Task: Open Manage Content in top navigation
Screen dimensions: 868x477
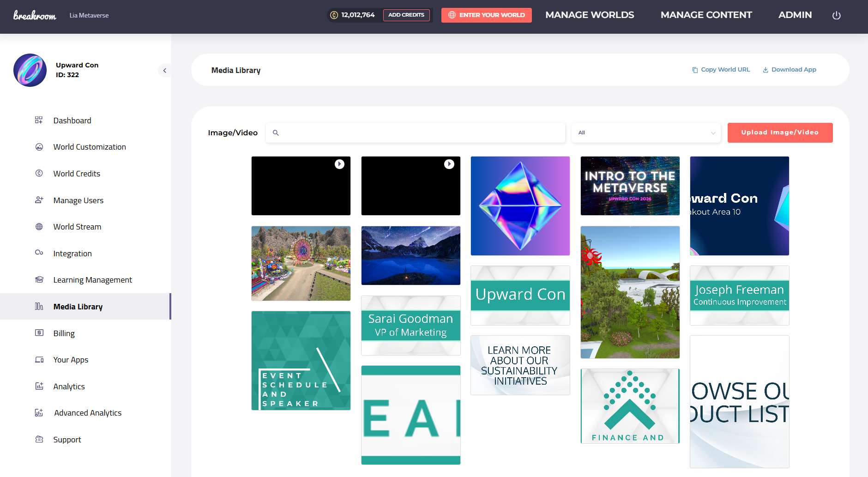Action: 706,15
